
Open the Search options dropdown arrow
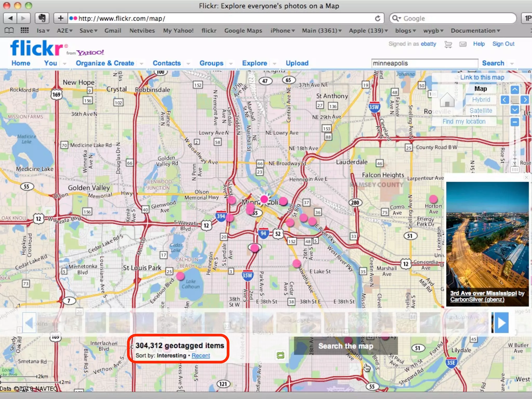[x=512, y=64]
